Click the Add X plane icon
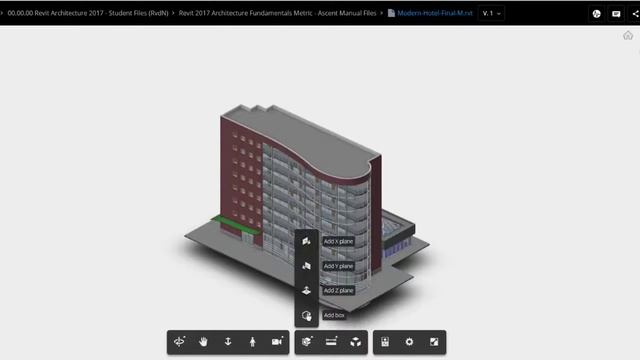 [307, 242]
